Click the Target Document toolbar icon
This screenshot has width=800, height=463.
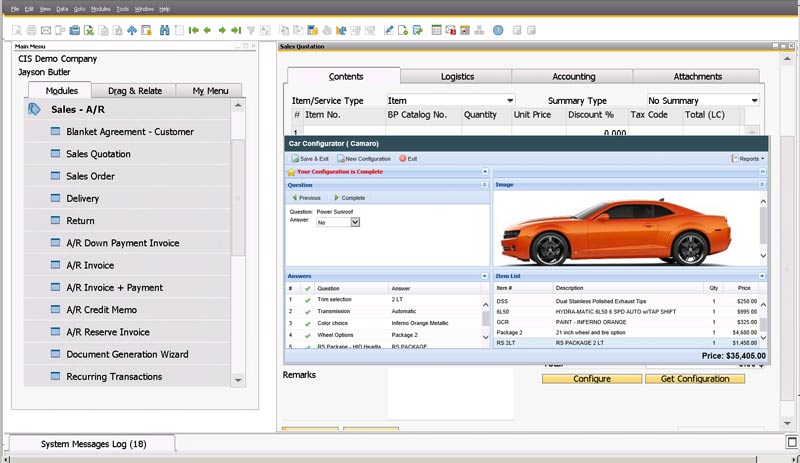pyautogui.click(x=298, y=31)
